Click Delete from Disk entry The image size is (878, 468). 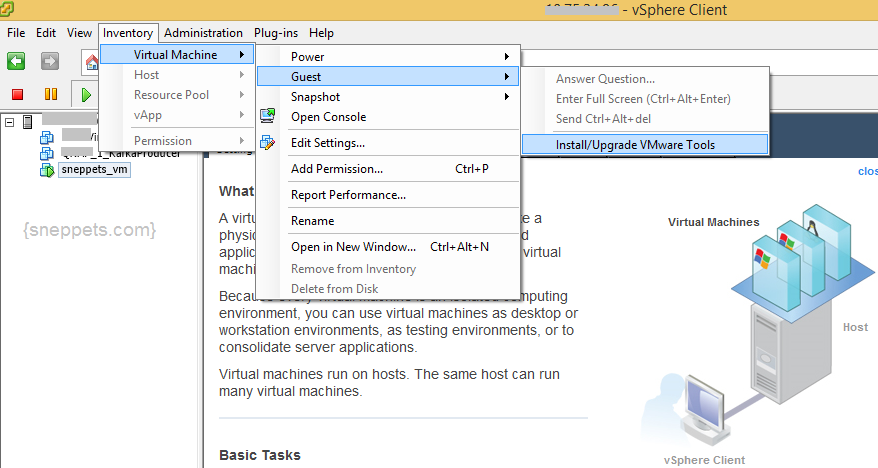point(388,289)
